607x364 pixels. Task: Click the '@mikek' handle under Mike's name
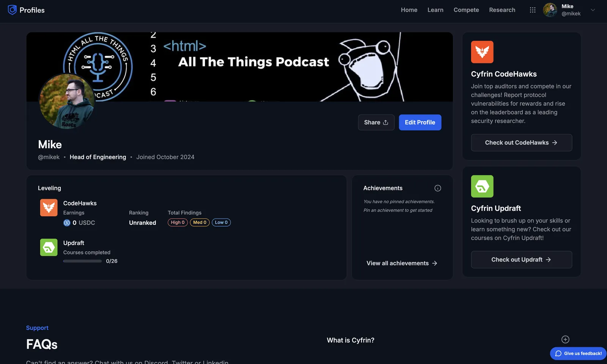tap(49, 157)
